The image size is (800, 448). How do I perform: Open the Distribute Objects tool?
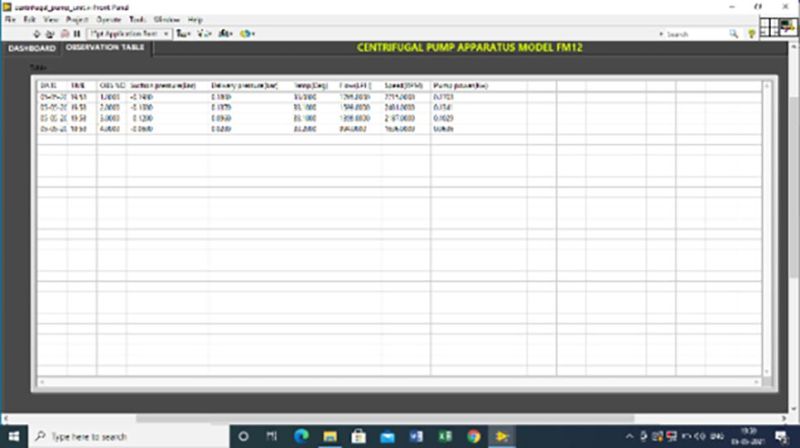(x=204, y=33)
